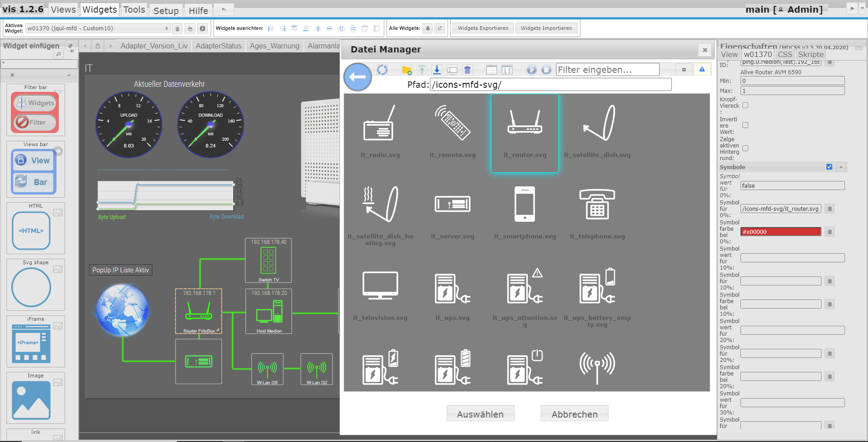Switch file manager to list view
Image resolution: width=868 pixels, height=442 pixels.
(x=491, y=70)
